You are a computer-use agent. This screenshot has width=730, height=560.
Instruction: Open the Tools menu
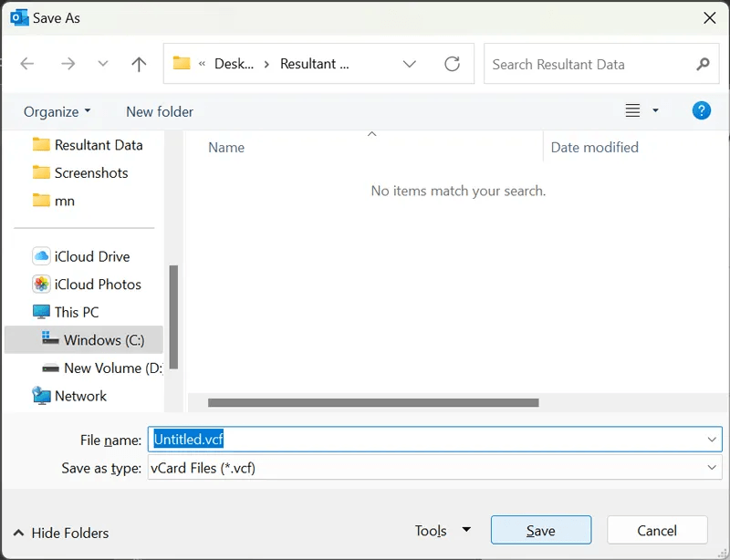pos(443,531)
